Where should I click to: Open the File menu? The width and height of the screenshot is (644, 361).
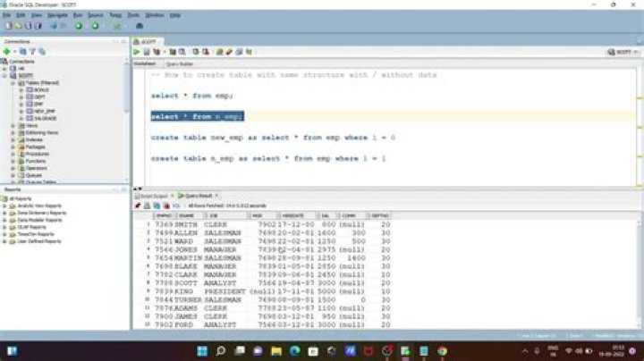[8, 15]
